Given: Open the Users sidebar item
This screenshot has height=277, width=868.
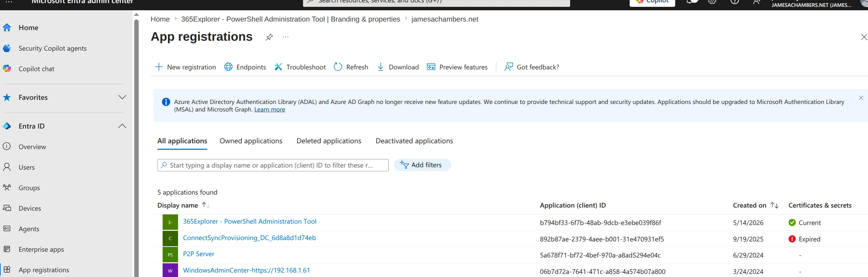Looking at the screenshot, I should 27,167.
